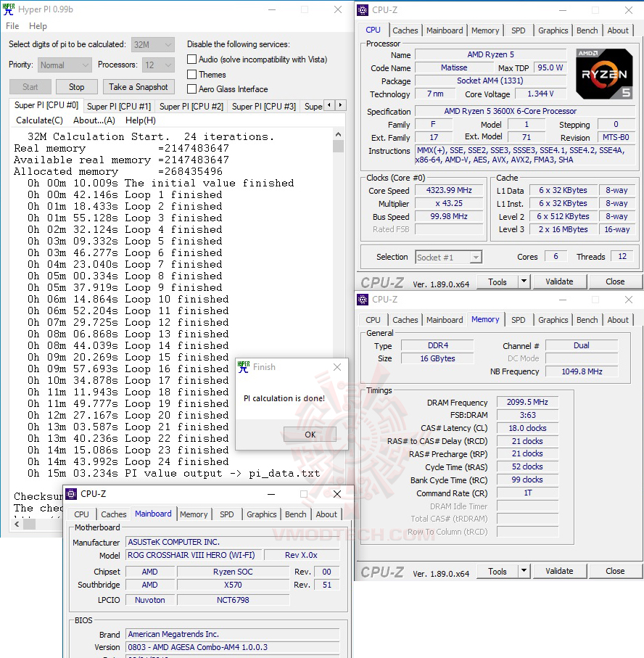Click OK in the Pi calculation dialog

pyautogui.click(x=310, y=435)
